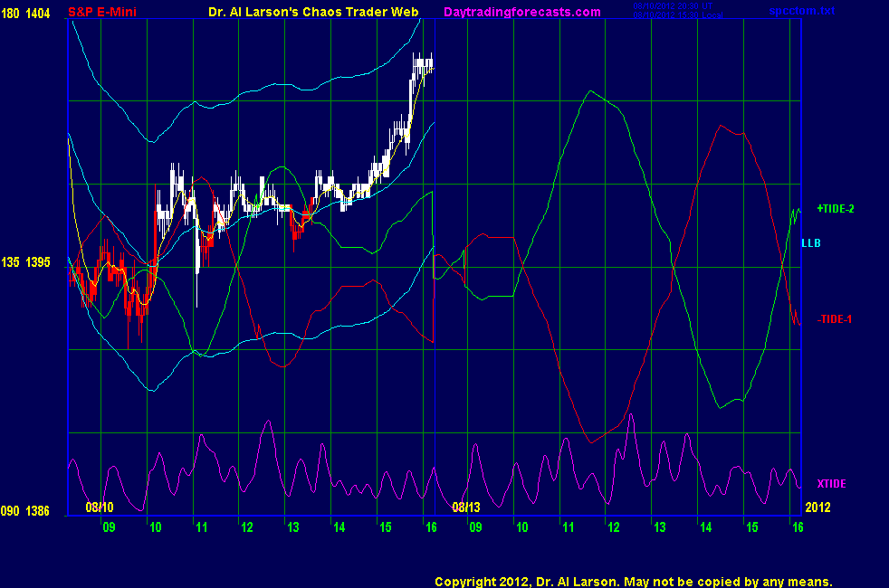Click the S&P E-Mini chart title
The height and width of the screenshot is (588, 889).
point(102,12)
